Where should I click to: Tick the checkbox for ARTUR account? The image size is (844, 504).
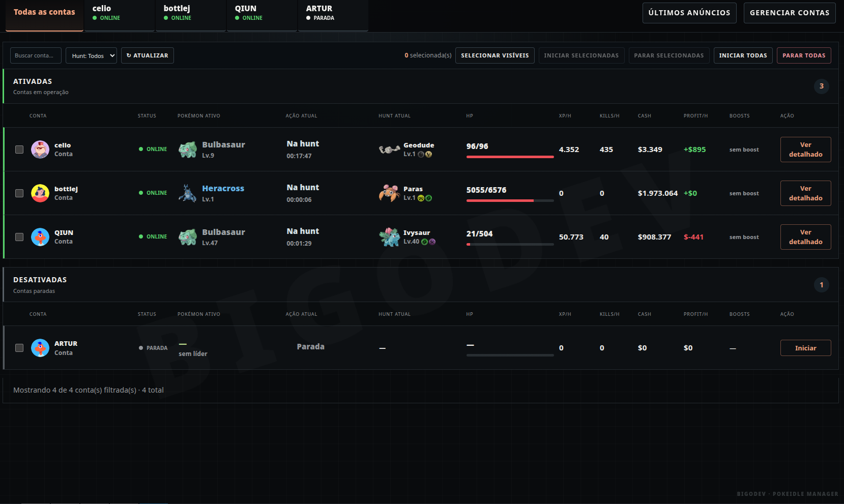(19, 348)
